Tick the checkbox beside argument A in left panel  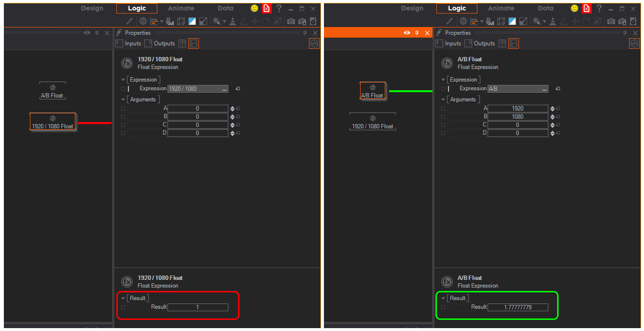pos(123,109)
